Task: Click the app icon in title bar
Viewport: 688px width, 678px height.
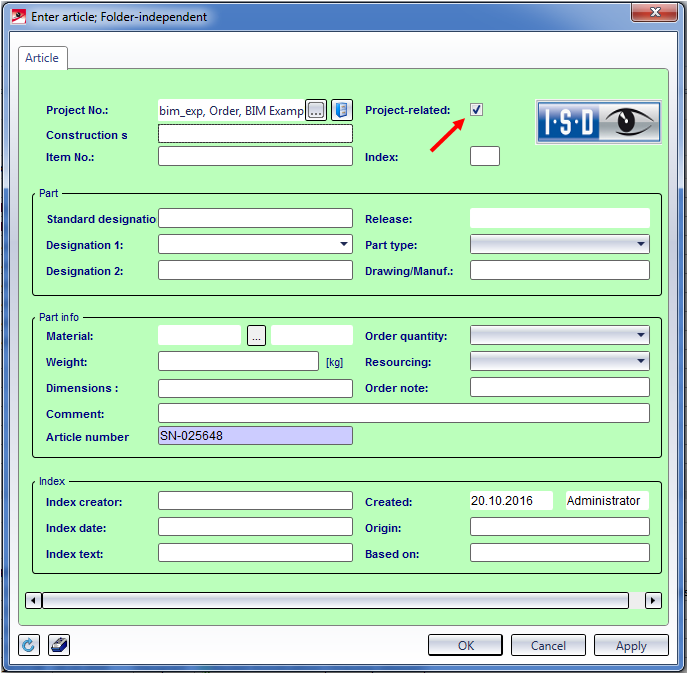Action: point(18,17)
